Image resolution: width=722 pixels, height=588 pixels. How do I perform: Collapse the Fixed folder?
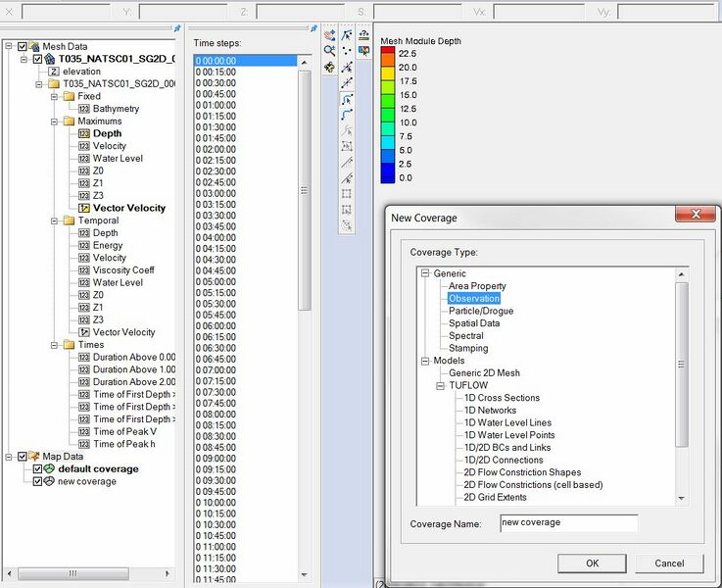point(54,96)
